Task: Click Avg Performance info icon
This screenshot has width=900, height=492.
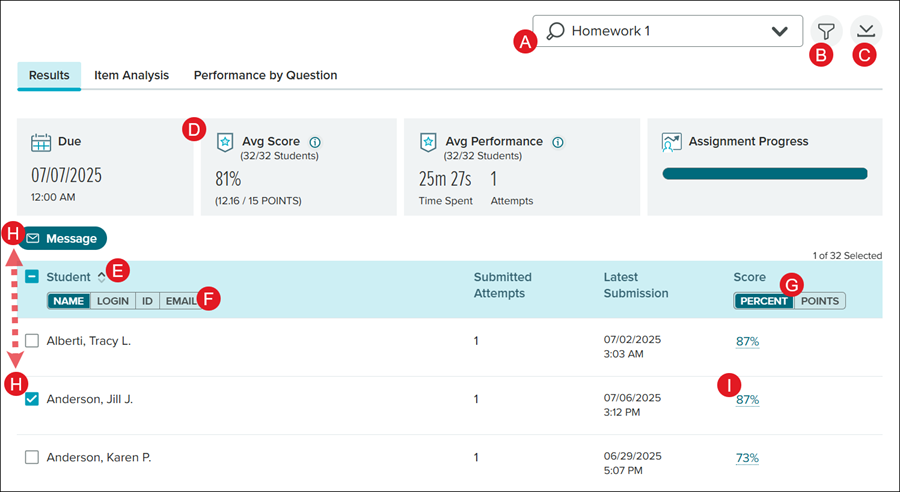Action: [x=558, y=142]
